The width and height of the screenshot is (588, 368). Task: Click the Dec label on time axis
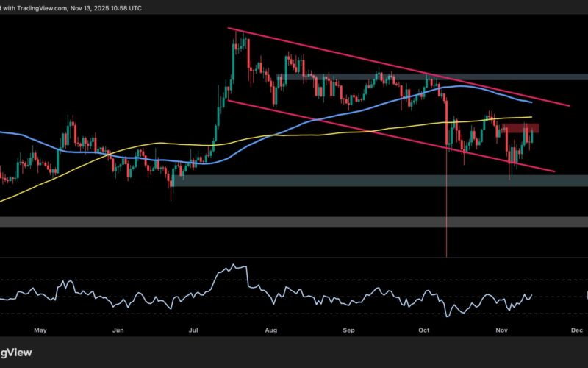coord(577,330)
